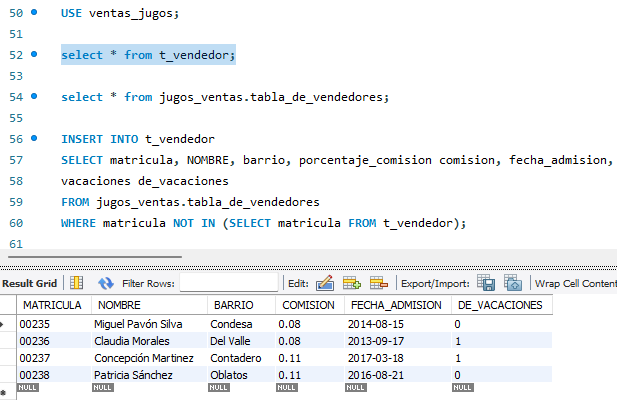
Task: Sort by NOMBRE column header
Action: 150,305
